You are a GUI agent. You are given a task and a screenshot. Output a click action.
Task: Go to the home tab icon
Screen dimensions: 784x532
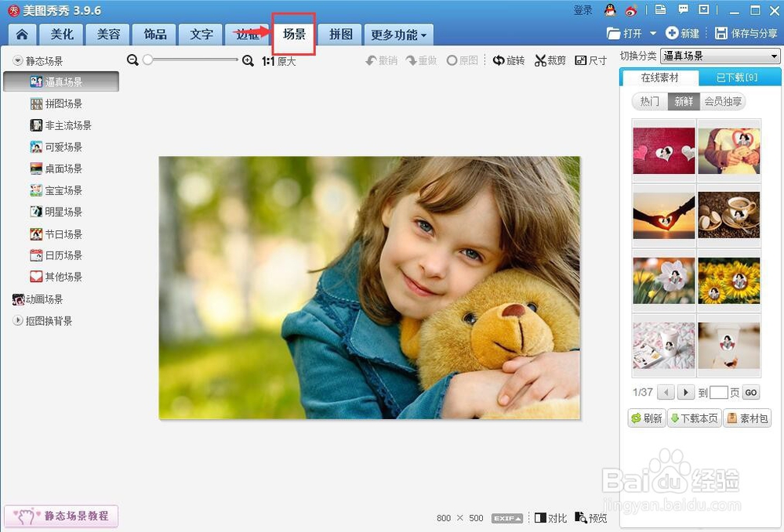(x=22, y=34)
